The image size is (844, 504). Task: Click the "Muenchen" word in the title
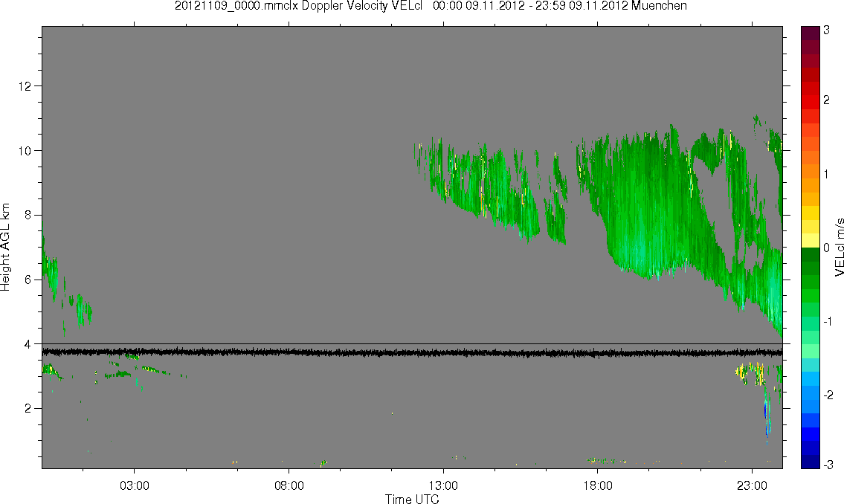(x=659, y=6)
